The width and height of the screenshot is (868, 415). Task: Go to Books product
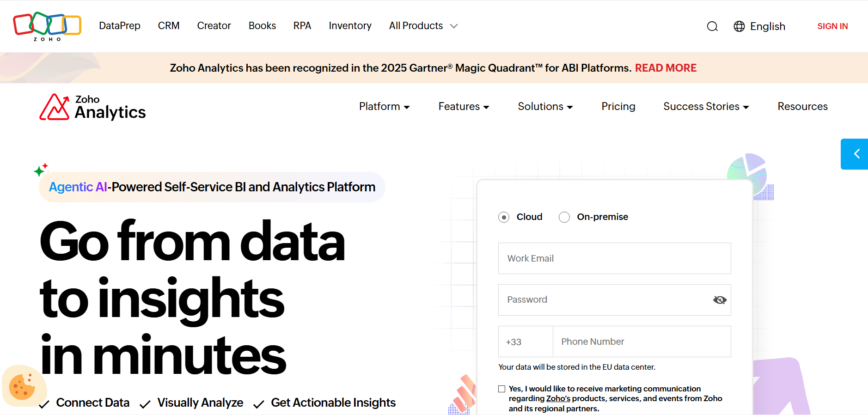(262, 26)
